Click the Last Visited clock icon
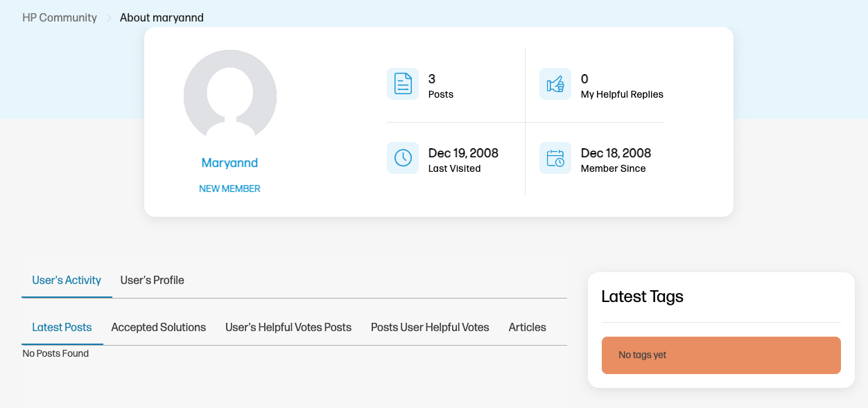Image resolution: width=868 pixels, height=408 pixels. (x=403, y=158)
